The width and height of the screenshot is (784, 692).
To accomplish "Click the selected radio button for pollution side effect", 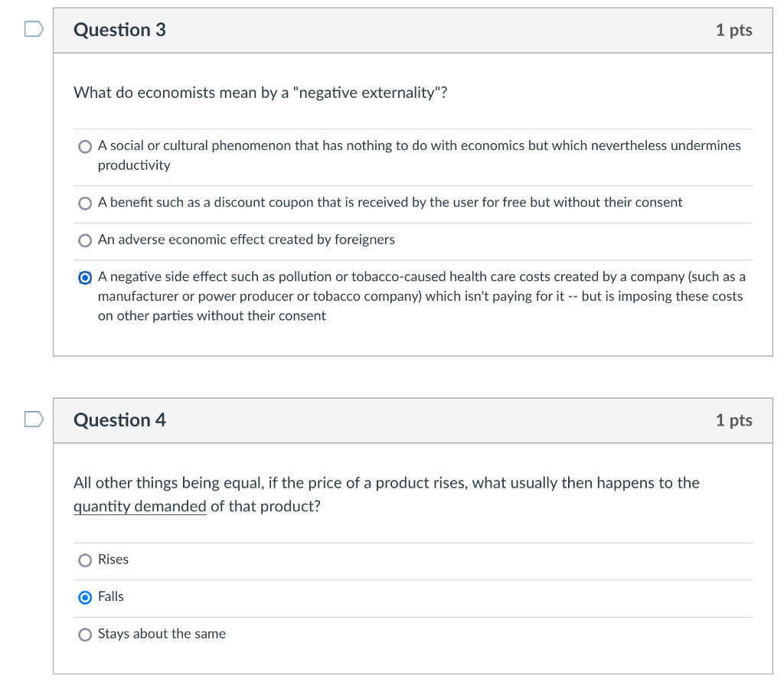I will pyautogui.click(x=86, y=277).
